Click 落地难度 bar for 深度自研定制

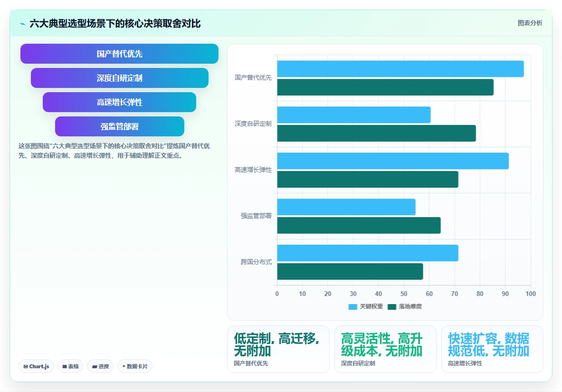click(x=376, y=133)
